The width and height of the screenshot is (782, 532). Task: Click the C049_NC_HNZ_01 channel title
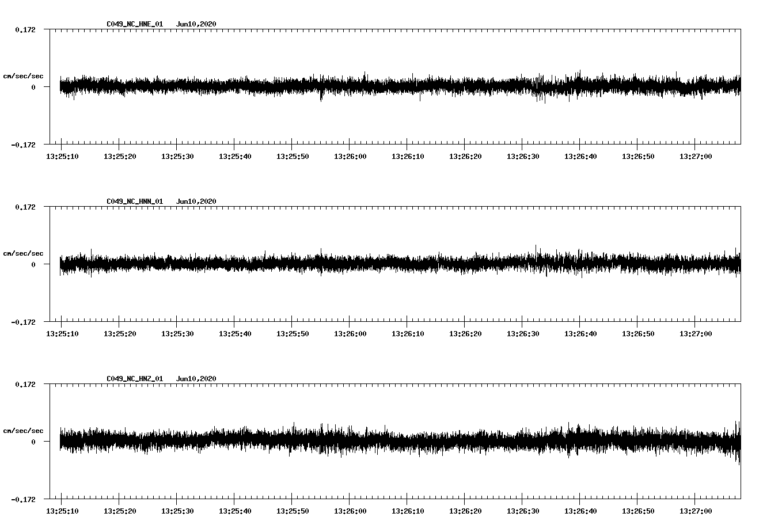[x=135, y=379]
